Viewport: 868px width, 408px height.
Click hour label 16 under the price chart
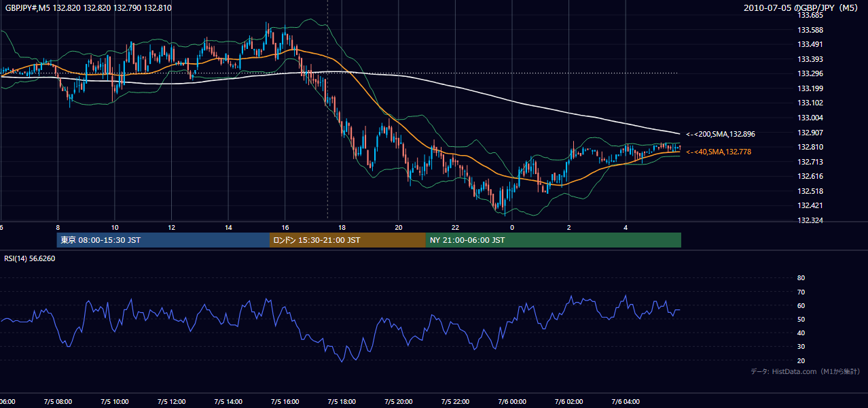[285, 228]
